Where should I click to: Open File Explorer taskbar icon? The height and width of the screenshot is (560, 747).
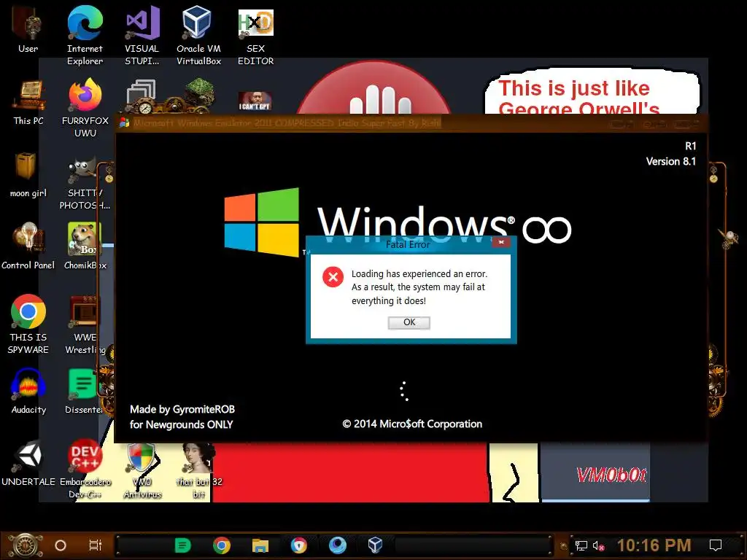260,545
